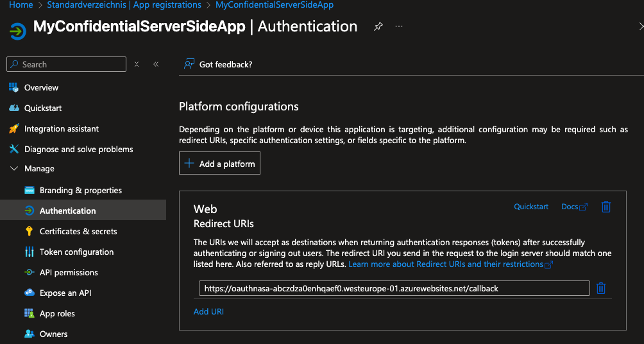Collapse the sidebar with double chevron icon

pos(156,64)
